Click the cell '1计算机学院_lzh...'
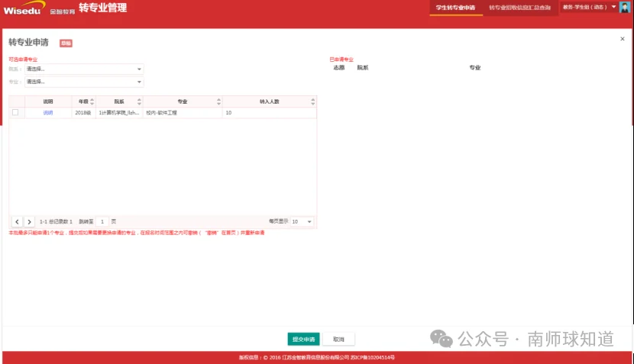The height and width of the screenshot is (364, 634). click(119, 113)
